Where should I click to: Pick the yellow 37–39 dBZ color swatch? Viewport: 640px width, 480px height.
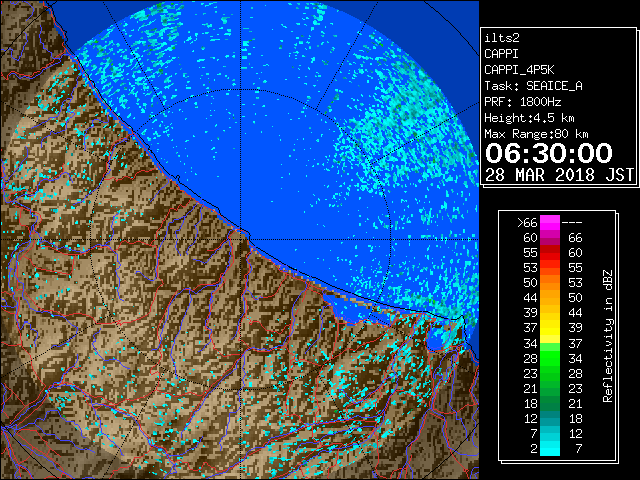pyautogui.click(x=550, y=328)
